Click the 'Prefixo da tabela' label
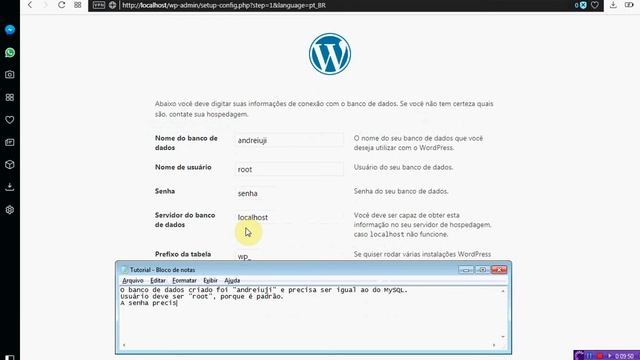Screen dimensions: 640x360 coord(183,254)
